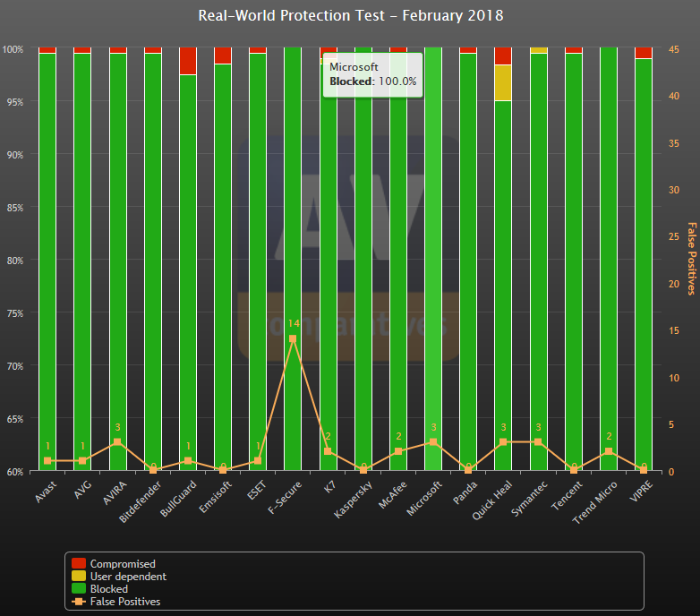This screenshot has width=700, height=616.
Task: Select the K7 false positives data point
Action: point(328,451)
